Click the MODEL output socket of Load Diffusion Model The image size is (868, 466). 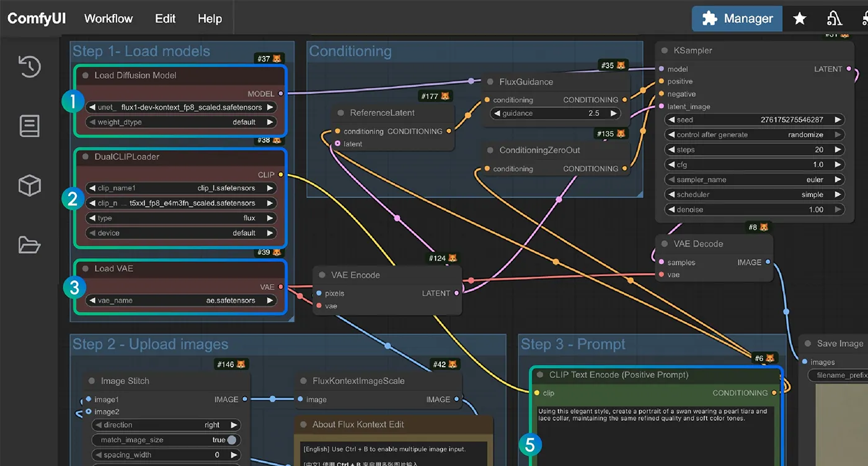281,94
